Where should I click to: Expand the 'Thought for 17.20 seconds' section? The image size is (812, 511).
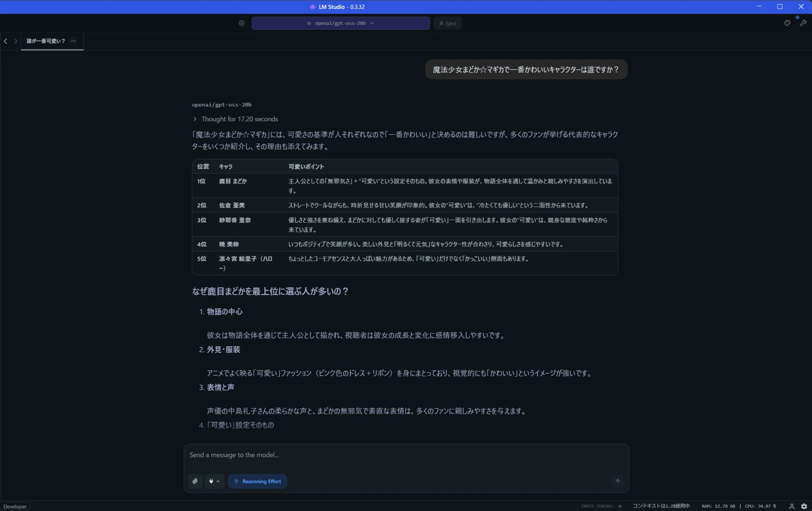point(235,119)
